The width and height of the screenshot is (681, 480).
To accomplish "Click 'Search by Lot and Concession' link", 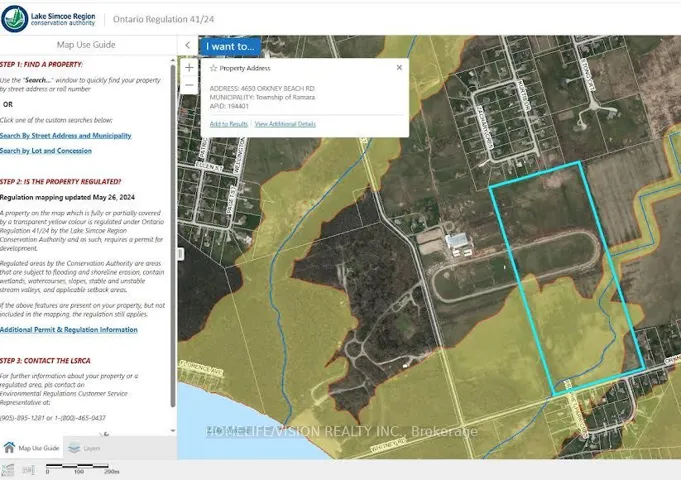I will pos(46,151).
